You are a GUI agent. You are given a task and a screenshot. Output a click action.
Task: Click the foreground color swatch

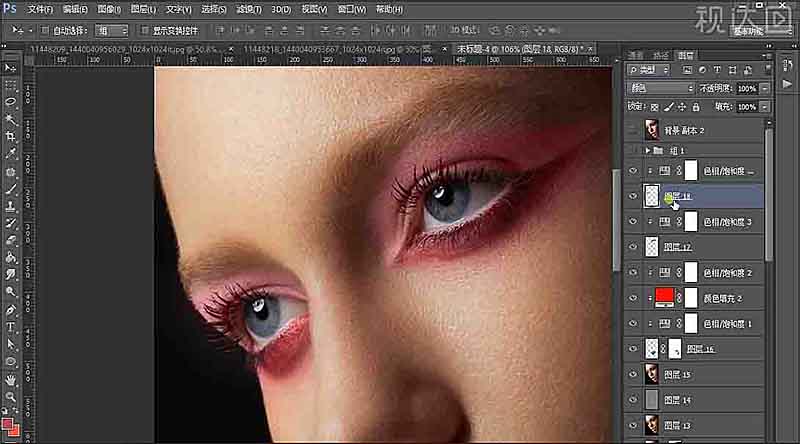tap(7, 424)
